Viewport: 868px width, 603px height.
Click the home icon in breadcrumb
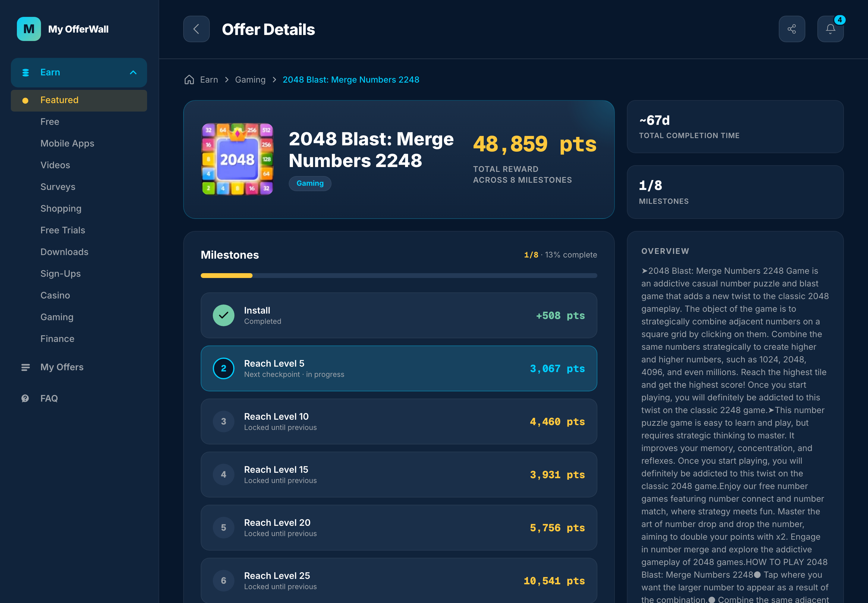click(x=189, y=80)
